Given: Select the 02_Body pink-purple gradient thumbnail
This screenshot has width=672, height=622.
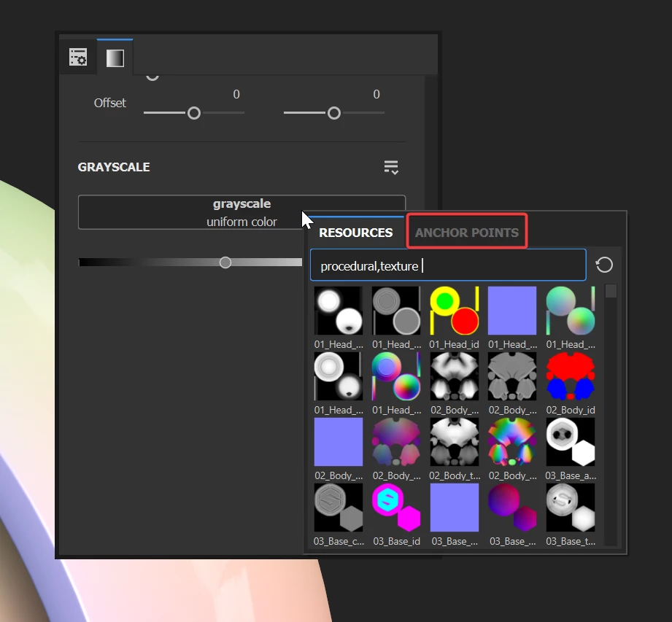Looking at the screenshot, I should [396, 442].
